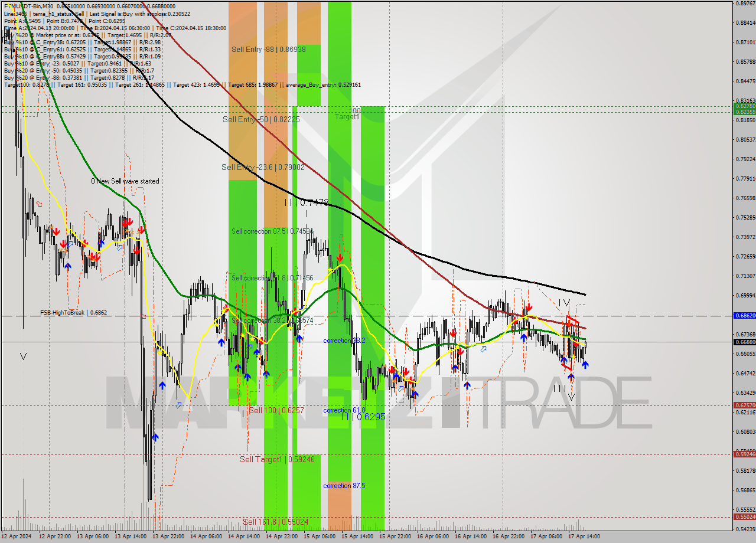Screen dimensions: 756x543
Task: Click the red 0.55024 price axis tag
Action: point(744,516)
